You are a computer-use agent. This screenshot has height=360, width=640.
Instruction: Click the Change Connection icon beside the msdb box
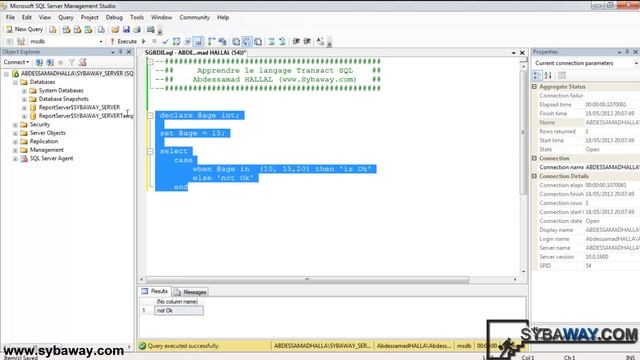tap(21, 41)
